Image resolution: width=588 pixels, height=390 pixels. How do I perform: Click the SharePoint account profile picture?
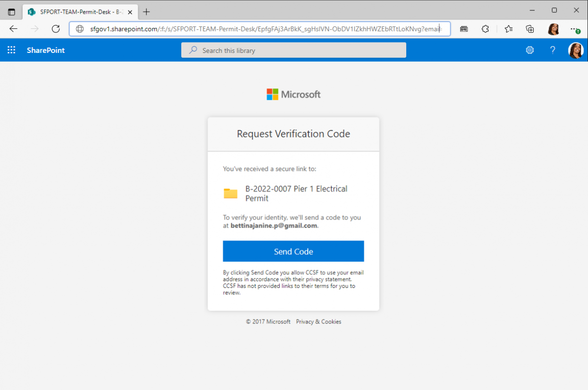point(576,49)
